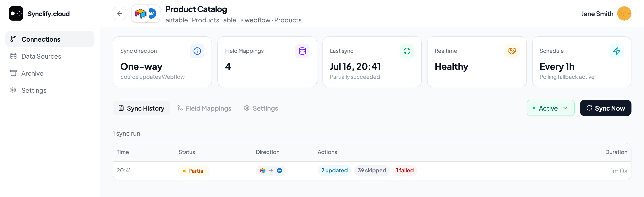Click the Duration column header
The width and height of the screenshot is (644, 197).
[616, 152]
